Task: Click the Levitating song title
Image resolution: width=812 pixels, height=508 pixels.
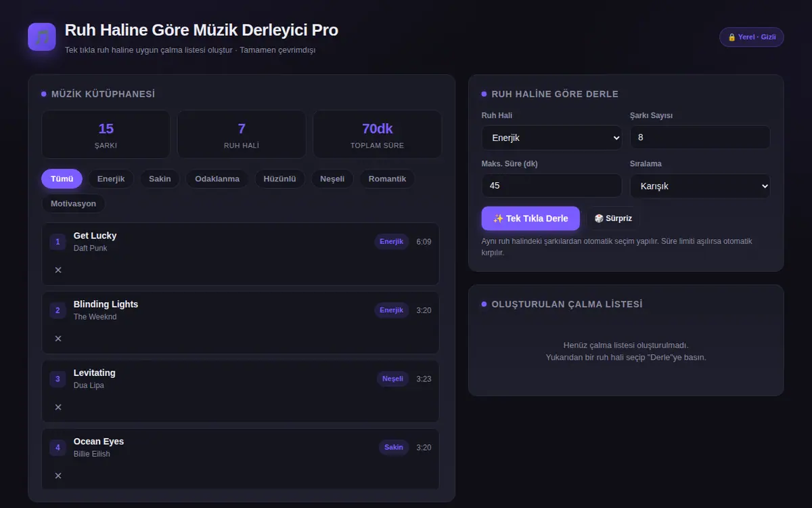Action: 94,373
